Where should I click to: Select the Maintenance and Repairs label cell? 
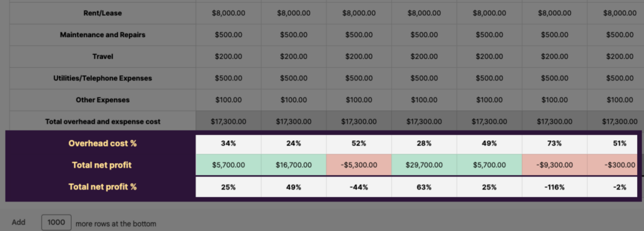point(103,35)
